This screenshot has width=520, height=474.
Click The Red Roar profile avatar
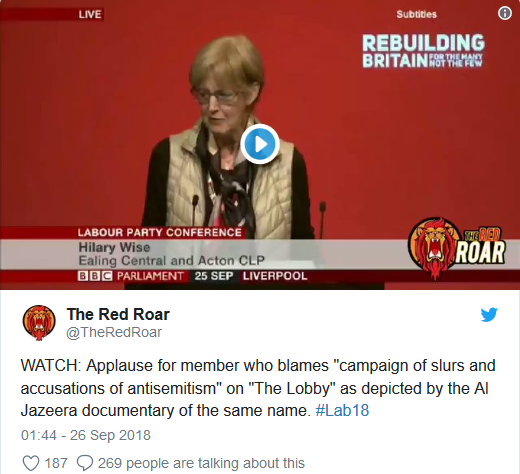(39, 323)
